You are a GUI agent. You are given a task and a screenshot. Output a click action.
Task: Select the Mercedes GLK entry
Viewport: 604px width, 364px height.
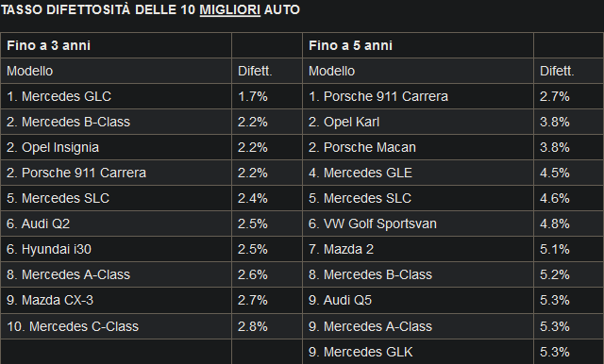coord(418,352)
